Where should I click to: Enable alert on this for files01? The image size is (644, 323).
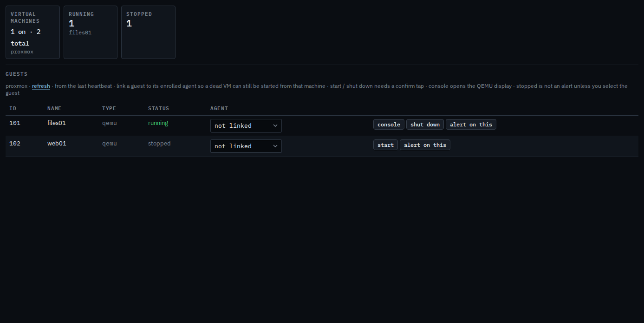click(x=471, y=125)
